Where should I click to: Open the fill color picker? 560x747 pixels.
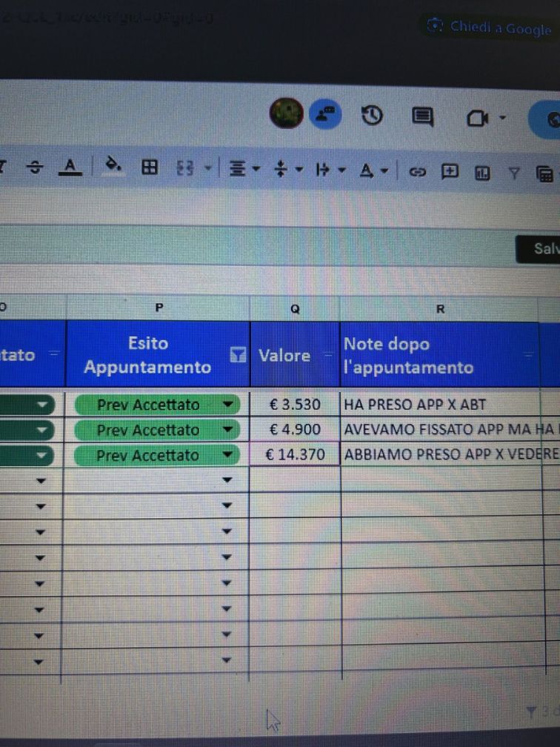[113, 165]
